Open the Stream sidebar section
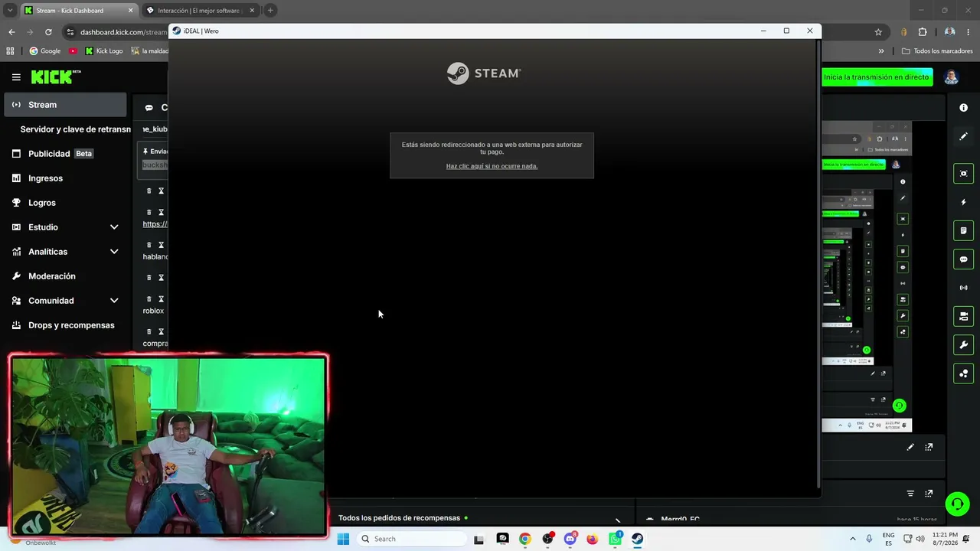The width and height of the screenshot is (980, 551). coord(65,105)
